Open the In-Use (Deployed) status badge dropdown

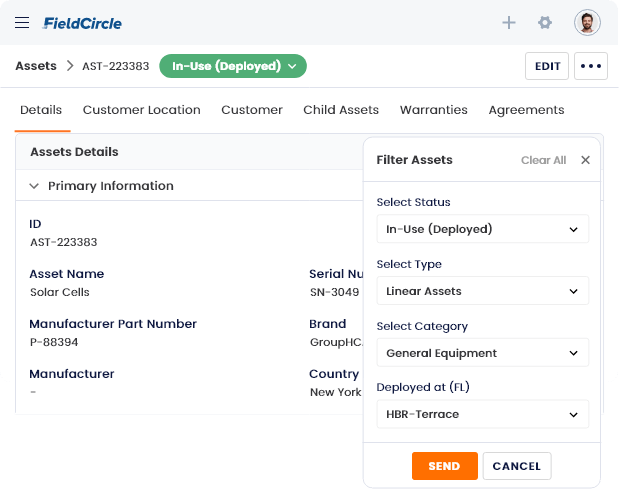[x=233, y=66]
